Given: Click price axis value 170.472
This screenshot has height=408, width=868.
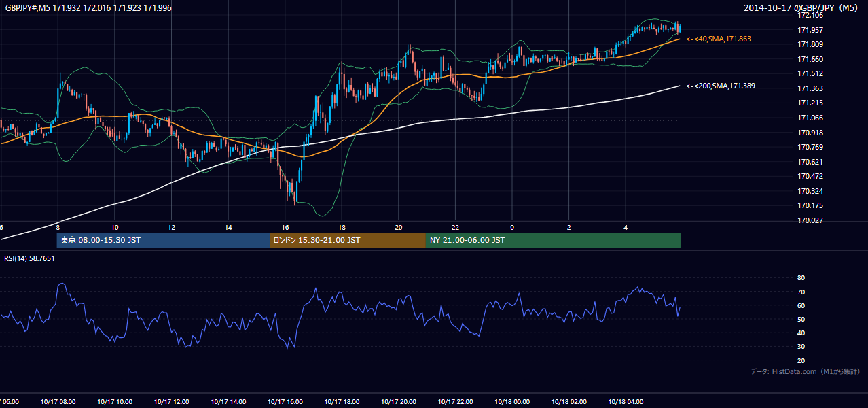Looking at the screenshot, I should coord(810,176).
